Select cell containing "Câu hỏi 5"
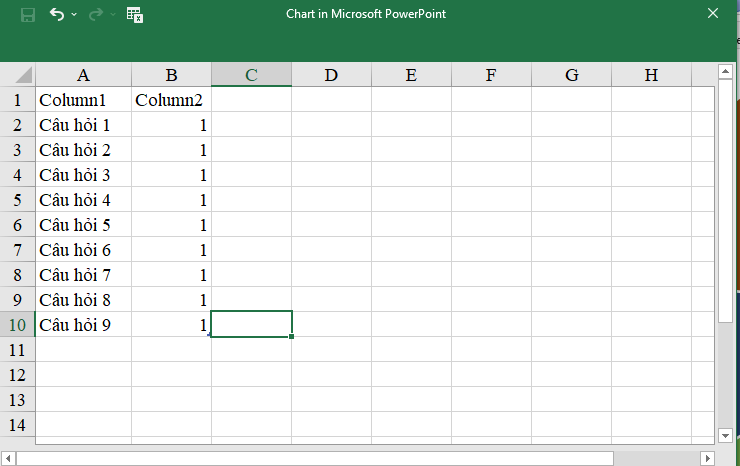 click(x=83, y=225)
